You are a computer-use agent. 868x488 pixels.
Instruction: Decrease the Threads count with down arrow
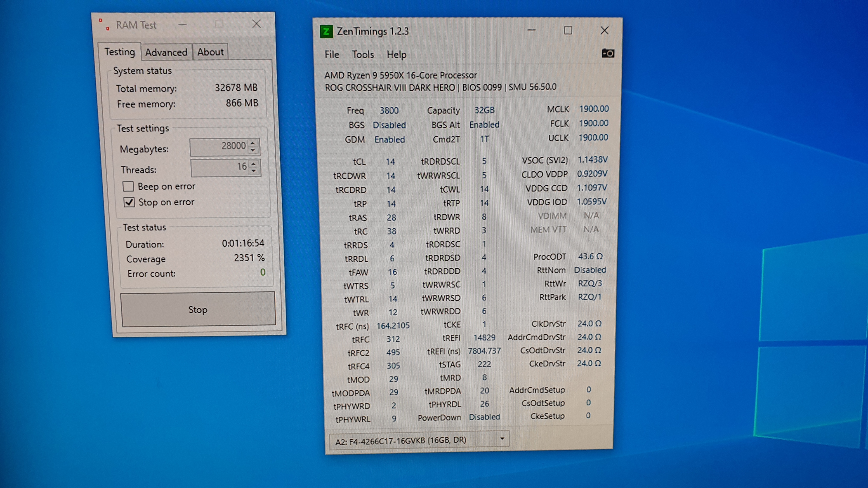[254, 171]
